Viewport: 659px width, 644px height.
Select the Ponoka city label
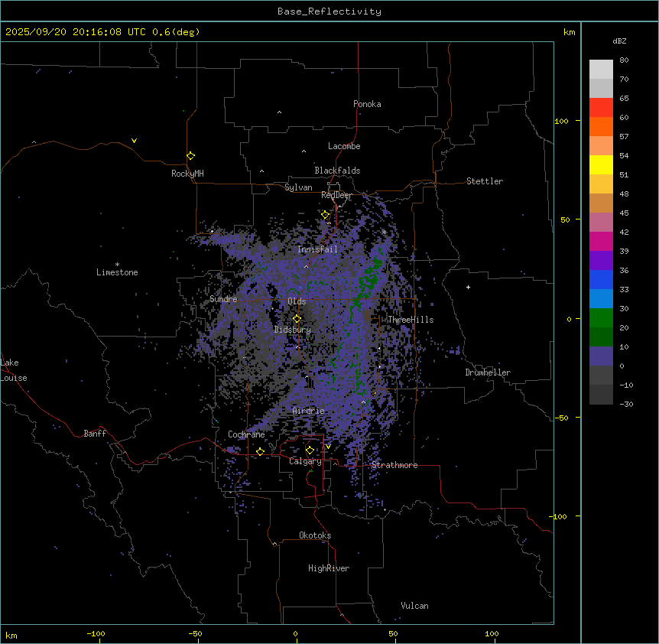point(367,104)
